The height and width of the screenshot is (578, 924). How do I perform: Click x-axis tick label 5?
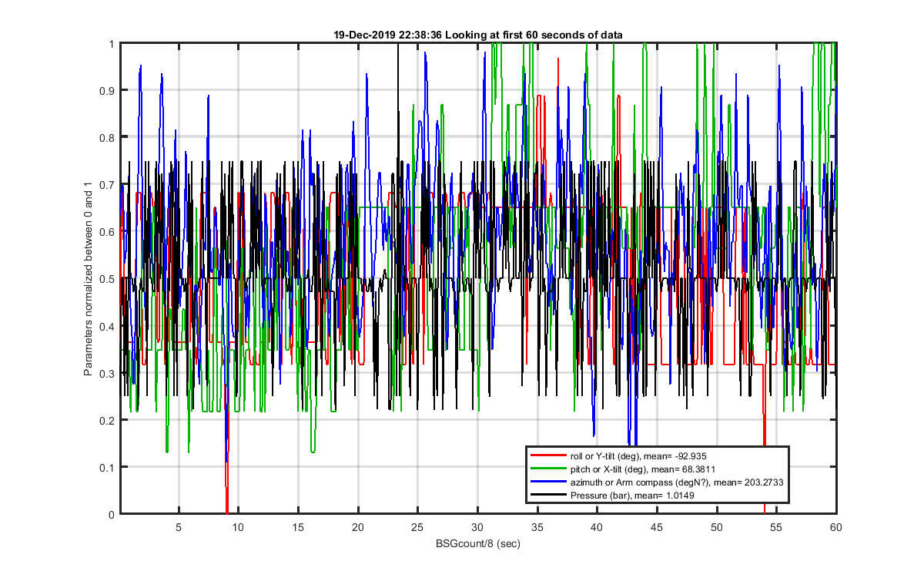pos(179,527)
